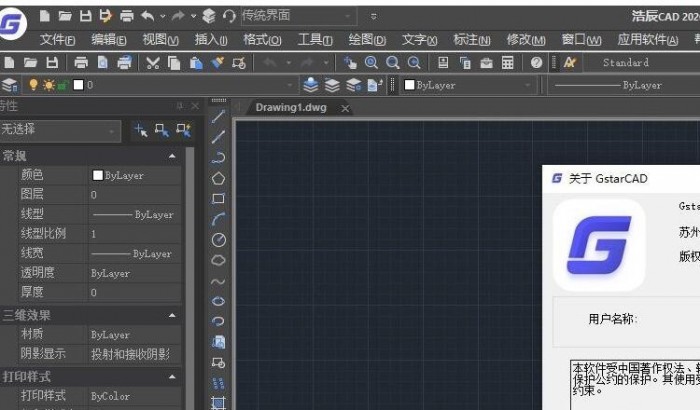Click the Cut scissors icon
700x410 pixels.
153,63
